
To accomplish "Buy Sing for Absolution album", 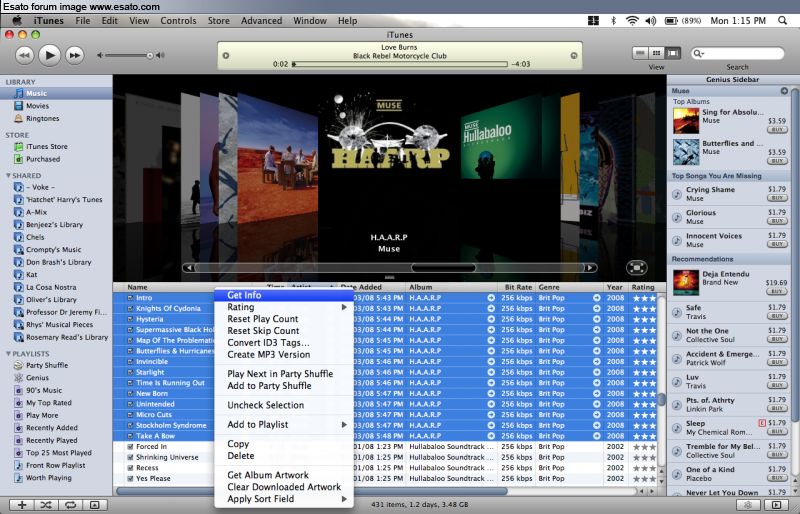I will (x=777, y=130).
